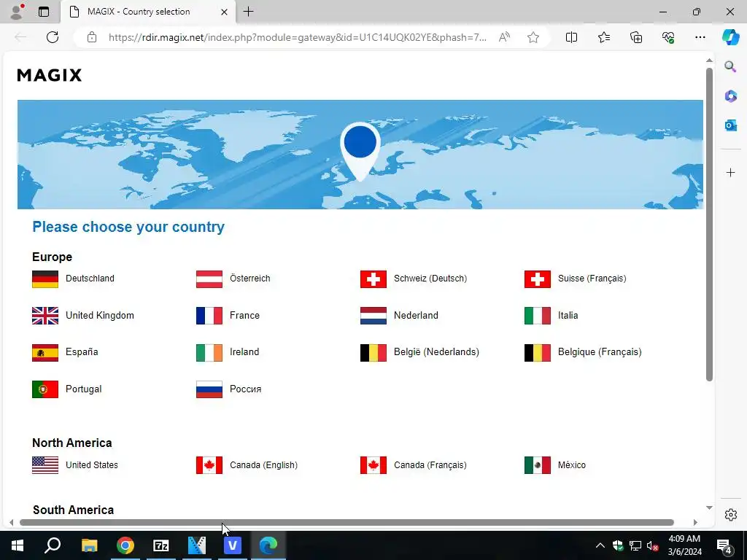The width and height of the screenshot is (747, 560).
Task: Open the Favorites list toolbar icon
Action: pyautogui.click(x=603, y=37)
